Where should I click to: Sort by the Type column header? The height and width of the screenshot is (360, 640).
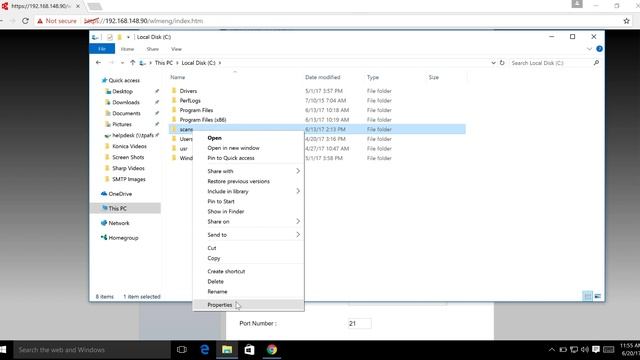point(373,77)
